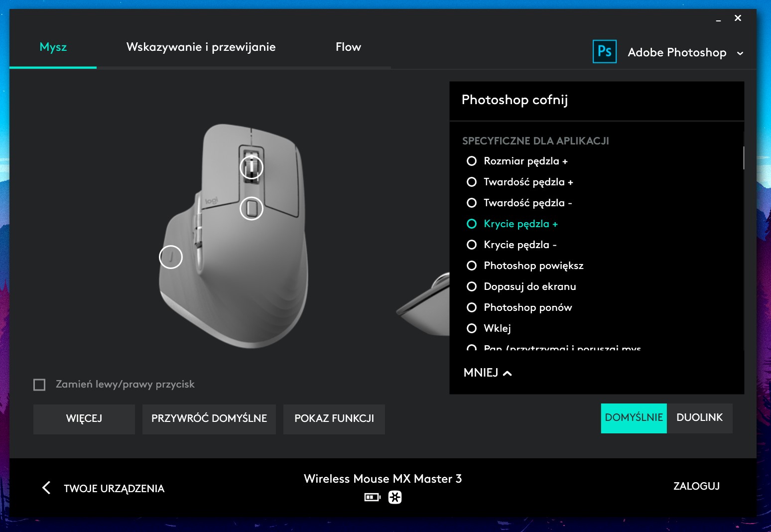Click the battery status icon
771x532 pixels.
tap(373, 497)
